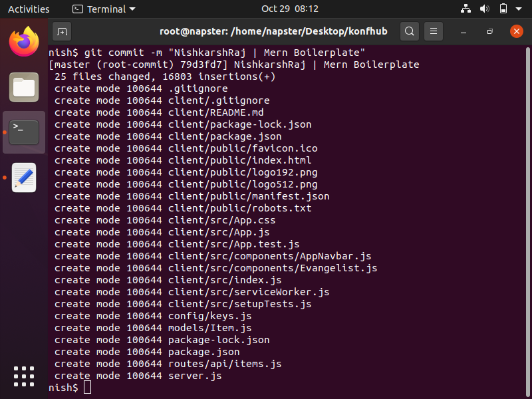
Task: Open terminal search magnifier button
Action: (x=410, y=31)
